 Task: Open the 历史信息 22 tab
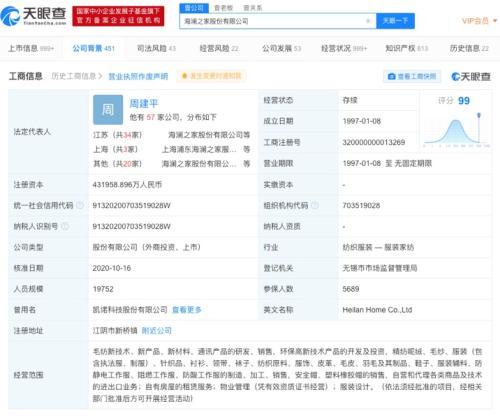469,48
